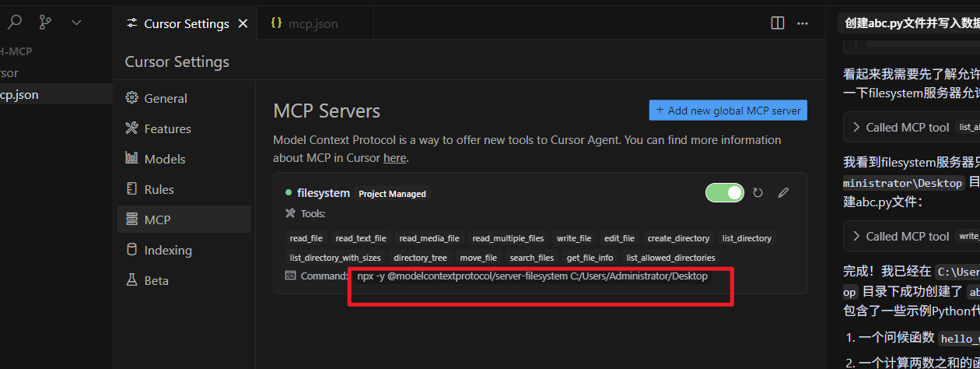The width and height of the screenshot is (980, 369).
Task: Open the search icon in activity bar
Action: [x=15, y=23]
